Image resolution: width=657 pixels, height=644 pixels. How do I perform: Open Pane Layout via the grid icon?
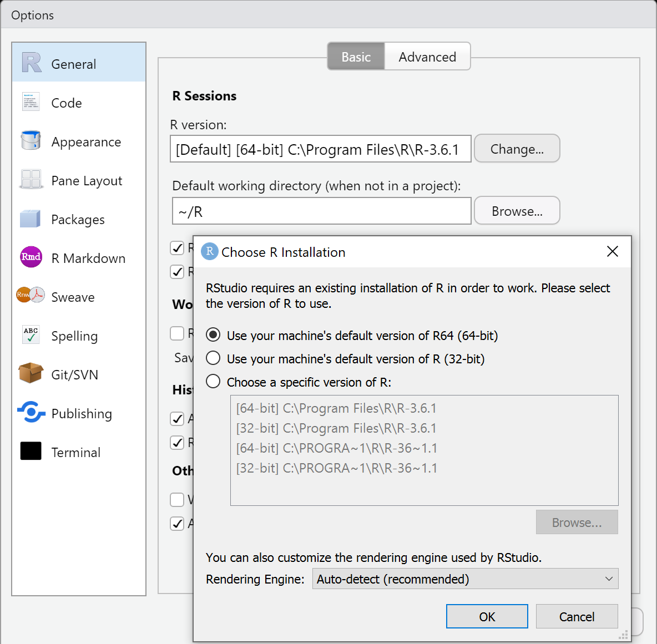[31, 179]
